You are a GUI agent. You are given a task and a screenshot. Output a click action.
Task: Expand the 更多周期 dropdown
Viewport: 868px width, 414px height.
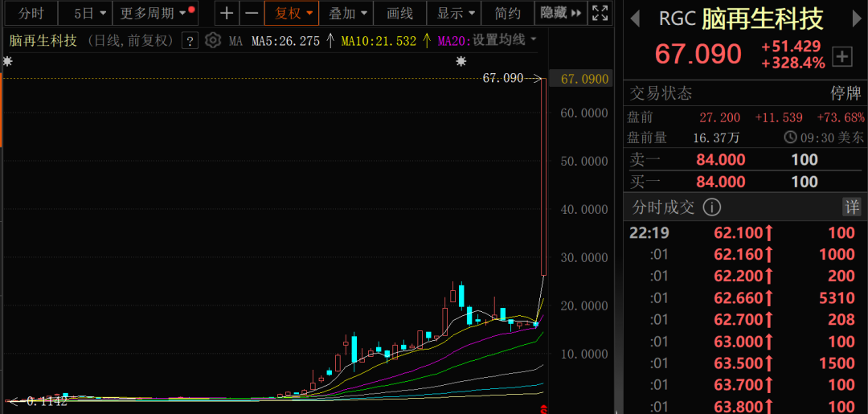[153, 13]
